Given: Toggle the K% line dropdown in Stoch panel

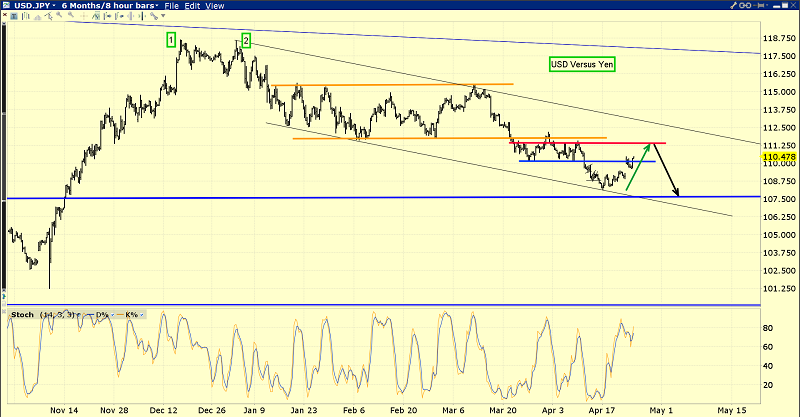Looking at the screenshot, I should 142,314.
